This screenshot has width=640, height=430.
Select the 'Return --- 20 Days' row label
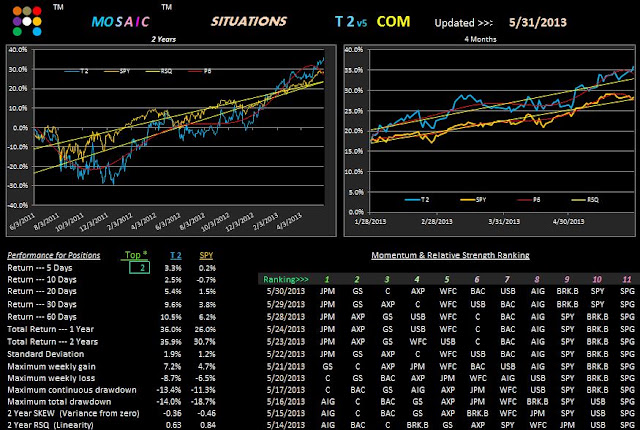42,291
